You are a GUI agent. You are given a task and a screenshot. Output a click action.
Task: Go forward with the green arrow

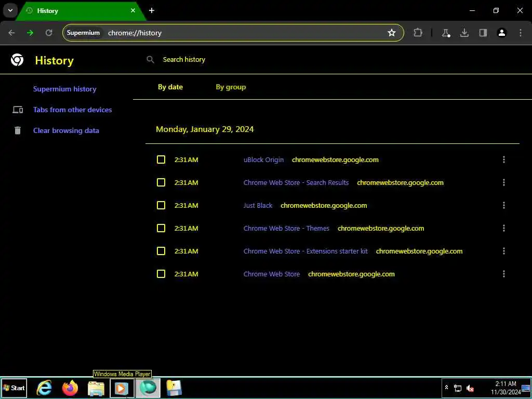[x=30, y=33]
